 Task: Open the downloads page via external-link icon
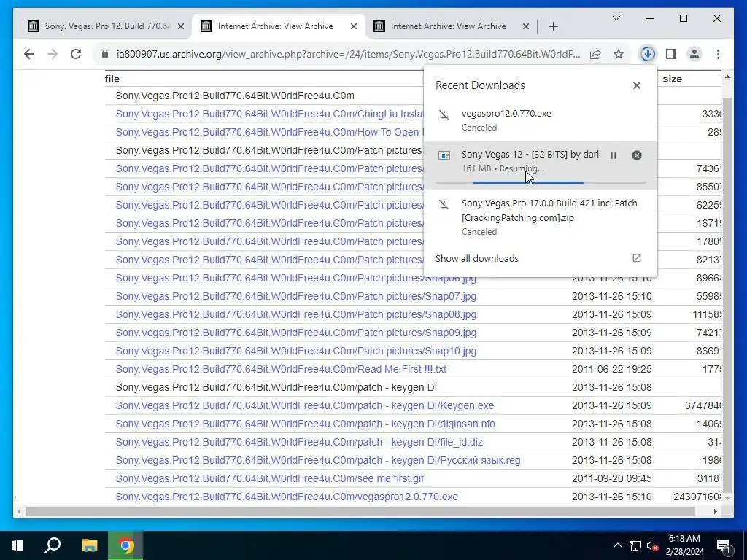[636, 258]
